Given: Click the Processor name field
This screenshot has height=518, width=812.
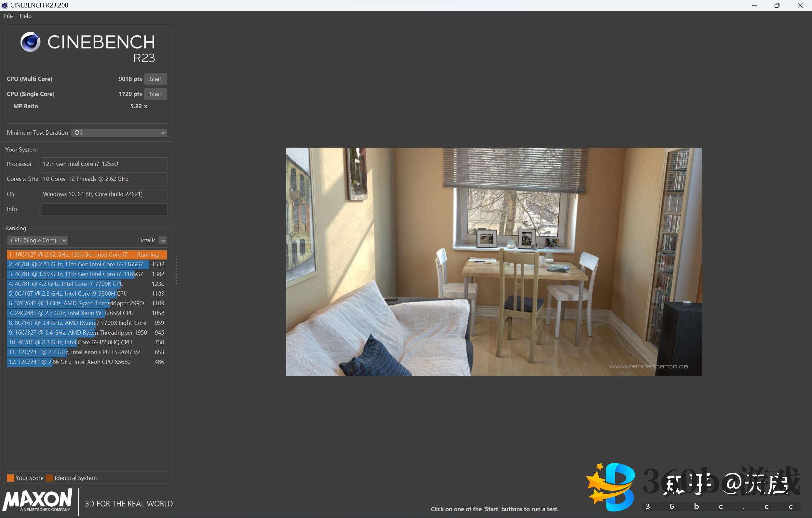Looking at the screenshot, I should point(104,164).
